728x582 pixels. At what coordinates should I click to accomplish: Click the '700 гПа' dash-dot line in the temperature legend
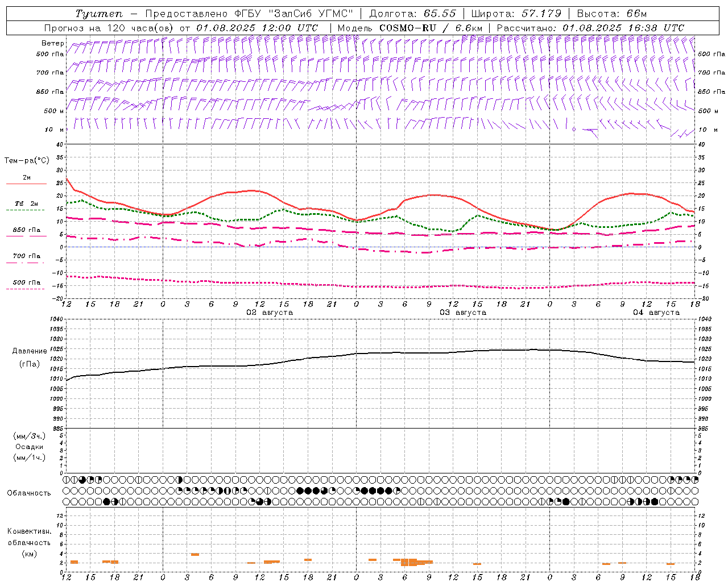(26, 263)
